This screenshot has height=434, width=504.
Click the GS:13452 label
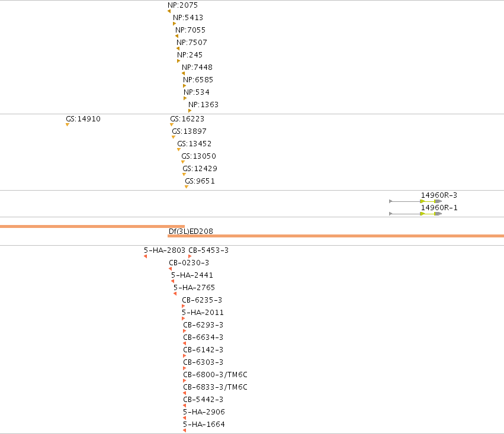point(194,144)
